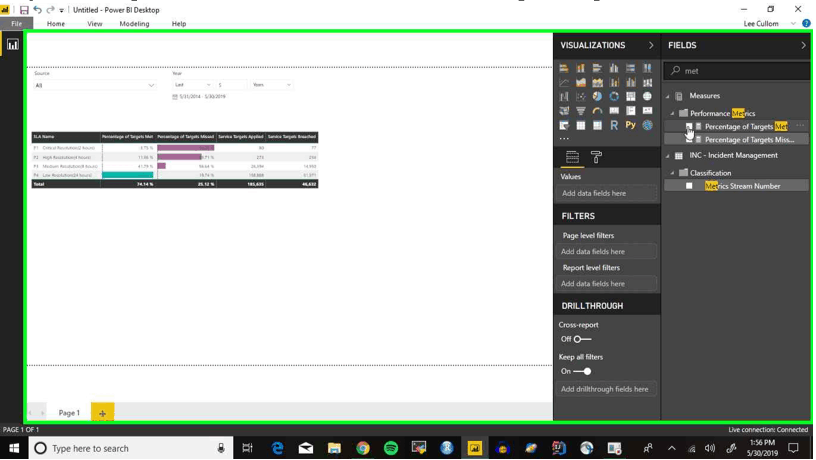The width and height of the screenshot is (816, 460).
Task: Select the Ribbon chart visual
Action: tap(647, 82)
